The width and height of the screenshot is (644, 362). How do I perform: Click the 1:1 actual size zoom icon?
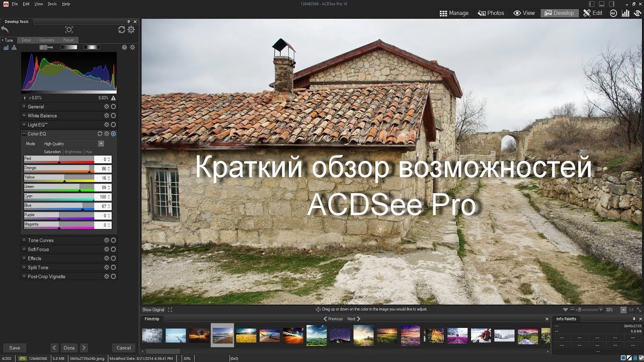tap(631, 310)
